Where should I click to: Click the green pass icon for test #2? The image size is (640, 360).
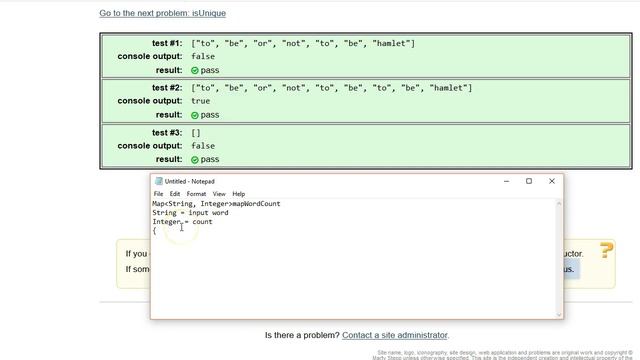pyautogui.click(x=195, y=116)
